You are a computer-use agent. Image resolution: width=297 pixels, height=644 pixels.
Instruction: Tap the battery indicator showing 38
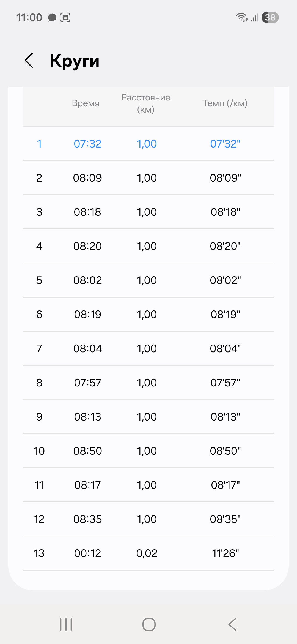click(x=270, y=17)
